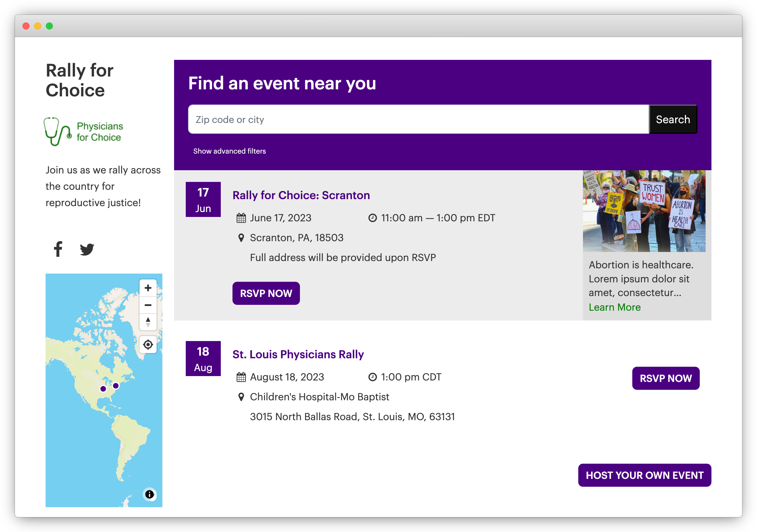Zoom out on the map with the minus control

pos(148,305)
